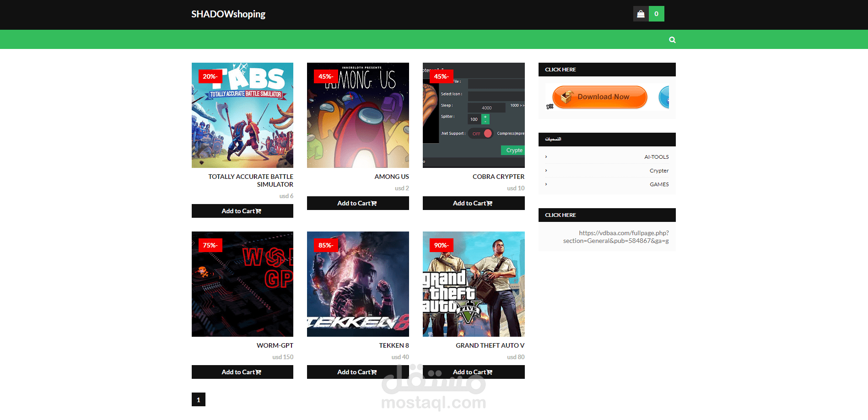Open the vdbaa.com fullpage link
868x420 pixels.
pyautogui.click(x=616, y=237)
